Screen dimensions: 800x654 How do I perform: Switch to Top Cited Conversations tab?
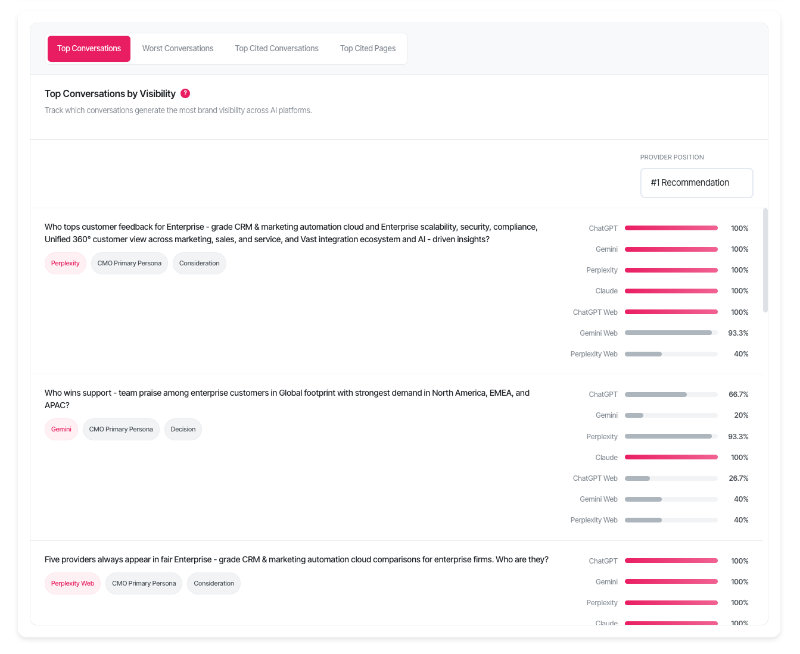tap(277, 48)
